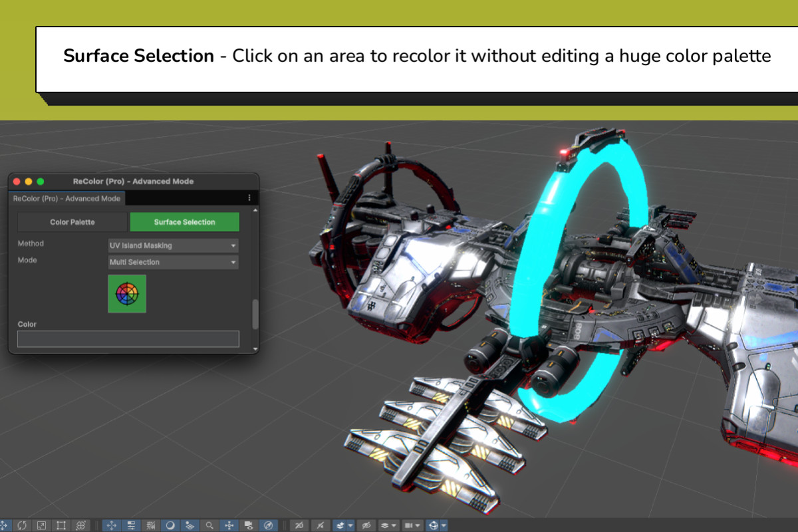Screen dimensions: 798x532
Task: Minimize the ReColor window with yellow button
Action: [29, 182]
